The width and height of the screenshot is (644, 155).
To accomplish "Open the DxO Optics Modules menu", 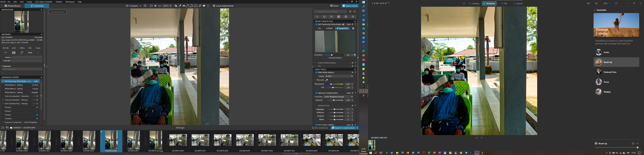I will 44,2.
